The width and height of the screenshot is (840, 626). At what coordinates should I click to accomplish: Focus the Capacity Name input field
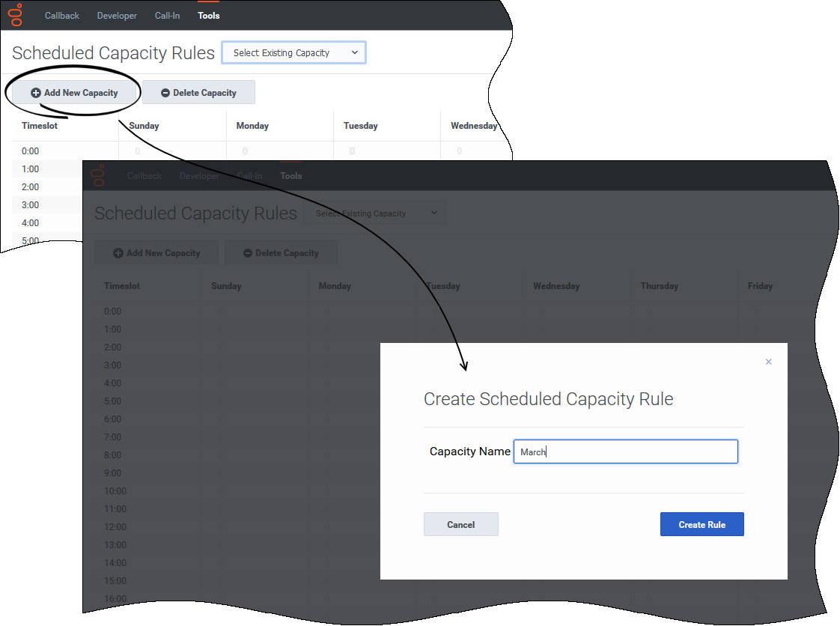coord(625,452)
